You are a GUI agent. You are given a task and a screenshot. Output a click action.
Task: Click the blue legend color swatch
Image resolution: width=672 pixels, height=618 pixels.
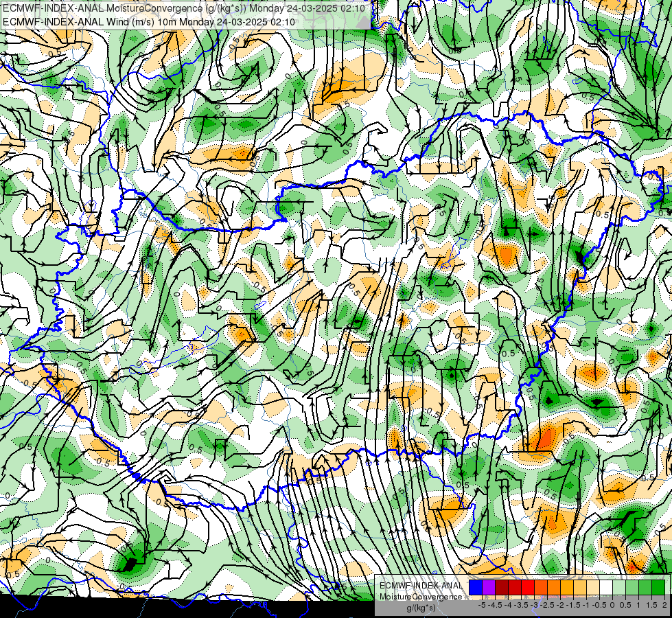(x=476, y=588)
